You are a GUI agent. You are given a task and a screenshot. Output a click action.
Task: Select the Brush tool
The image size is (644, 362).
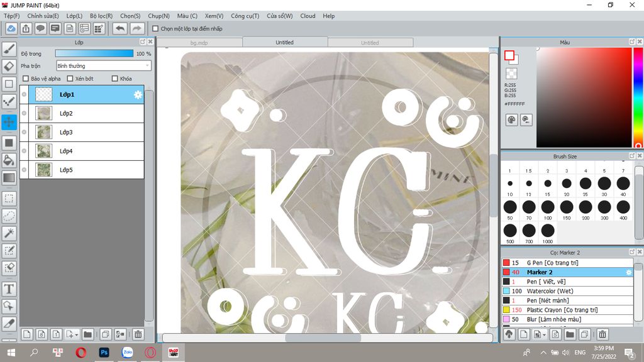click(x=9, y=49)
